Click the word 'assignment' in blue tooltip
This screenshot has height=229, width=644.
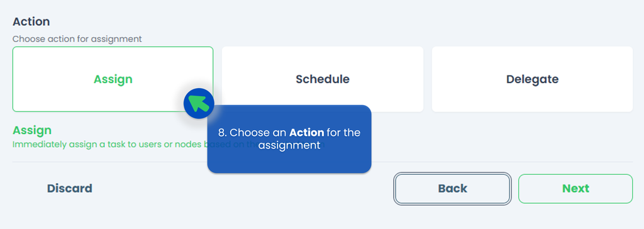click(x=289, y=145)
